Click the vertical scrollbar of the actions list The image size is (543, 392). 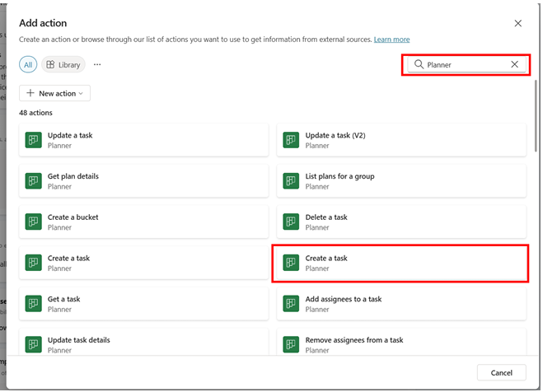pos(536,116)
